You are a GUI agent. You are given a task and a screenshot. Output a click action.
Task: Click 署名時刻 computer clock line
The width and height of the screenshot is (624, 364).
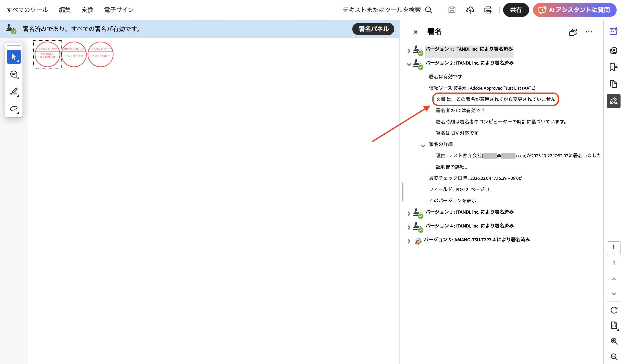502,122
